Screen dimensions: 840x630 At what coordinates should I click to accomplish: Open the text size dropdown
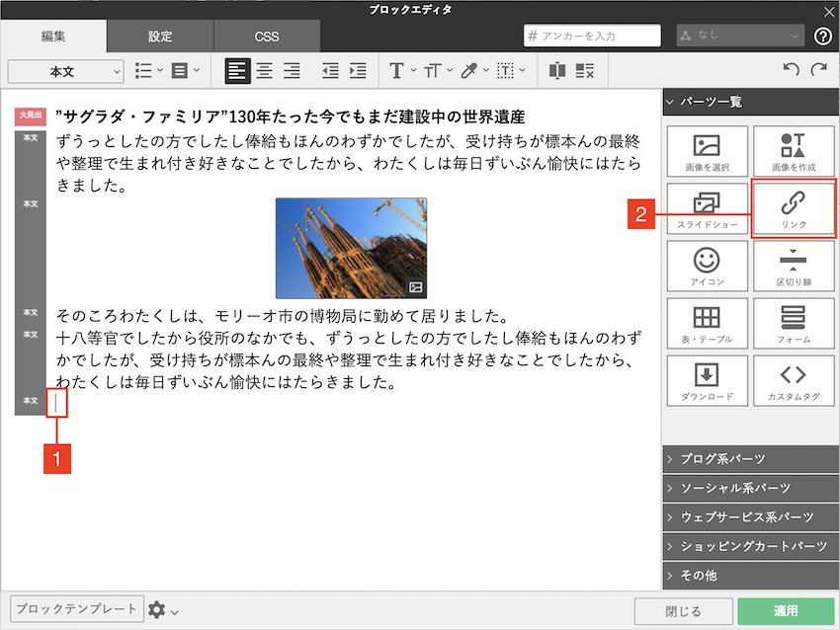pos(438,71)
